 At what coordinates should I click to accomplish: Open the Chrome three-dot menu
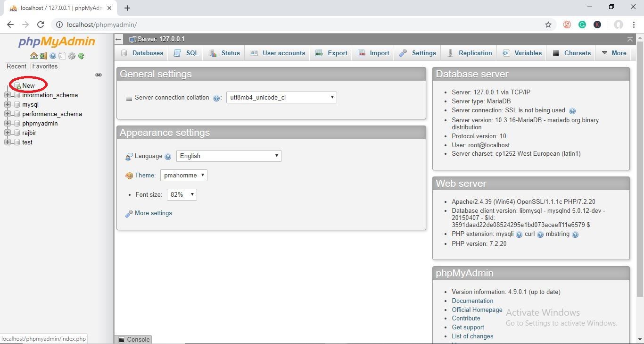[x=634, y=25]
